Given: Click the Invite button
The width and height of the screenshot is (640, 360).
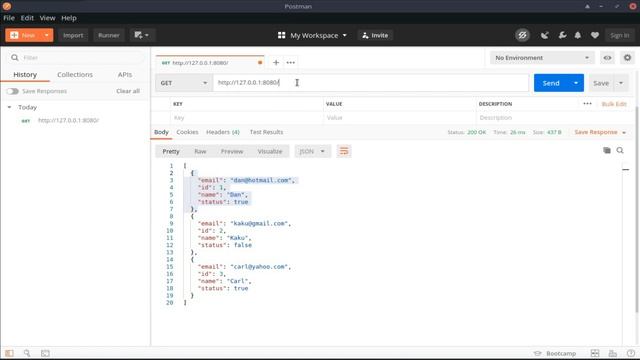Looking at the screenshot, I should pos(375,36).
